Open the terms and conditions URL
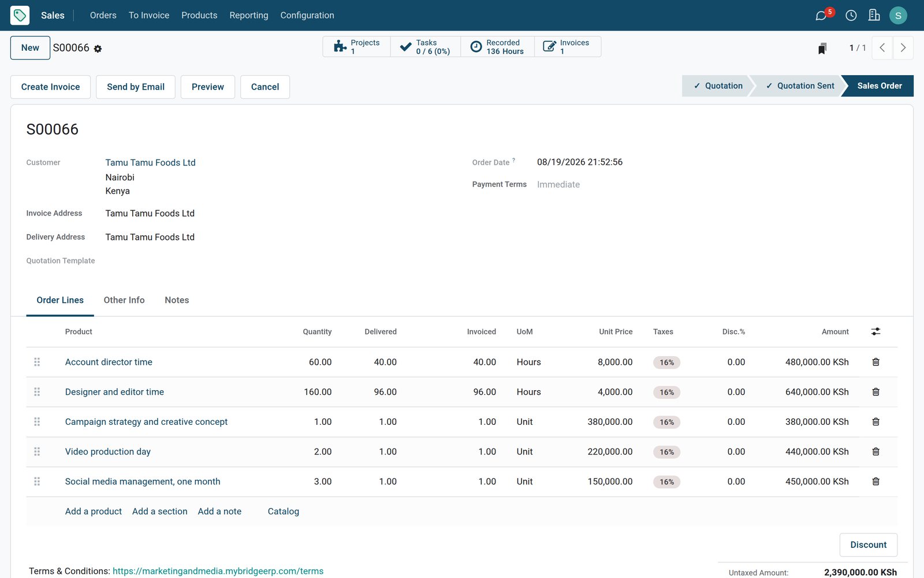The width and height of the screenshot is (924, 578). (218, 571)
